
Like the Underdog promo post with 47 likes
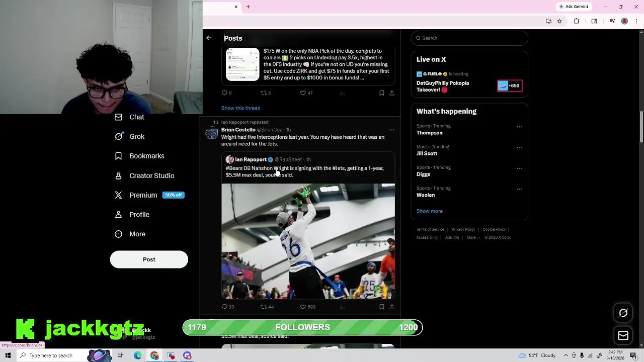[306, 93]
